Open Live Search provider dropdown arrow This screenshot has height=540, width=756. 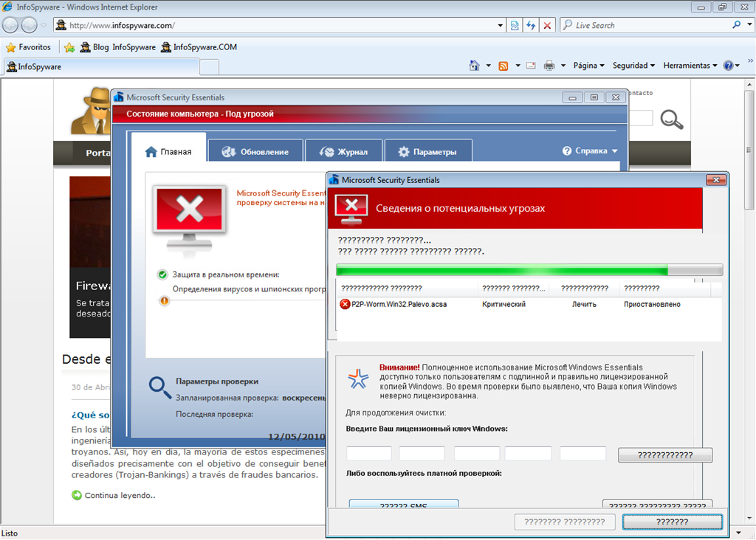click(749, 24)
